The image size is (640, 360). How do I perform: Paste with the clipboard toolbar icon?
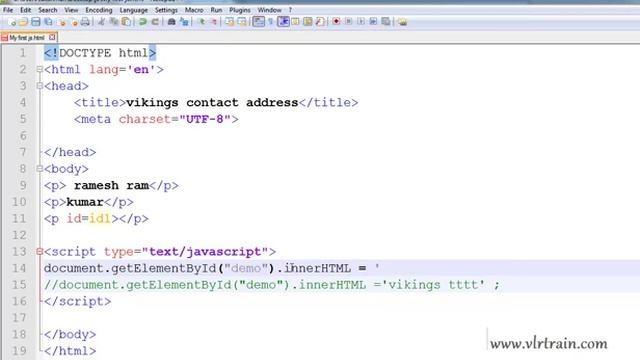[126, 22]
